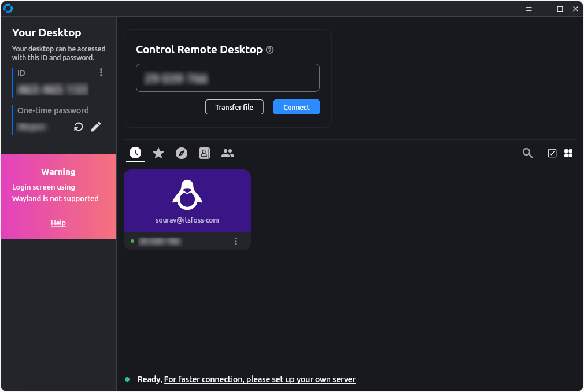Viewport: 584px width, 392px height.
Task: Search for a peer
Action: coord(527,153)
